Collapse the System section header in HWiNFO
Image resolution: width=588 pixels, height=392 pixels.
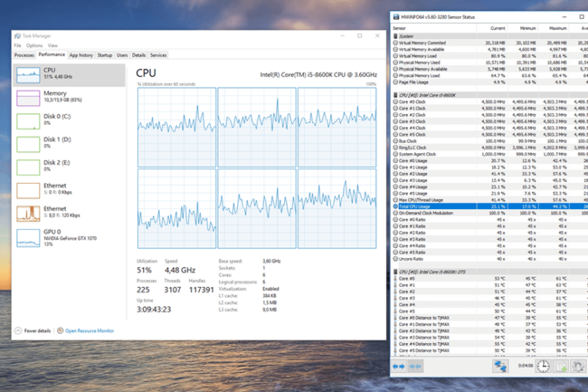coord(489,37)
